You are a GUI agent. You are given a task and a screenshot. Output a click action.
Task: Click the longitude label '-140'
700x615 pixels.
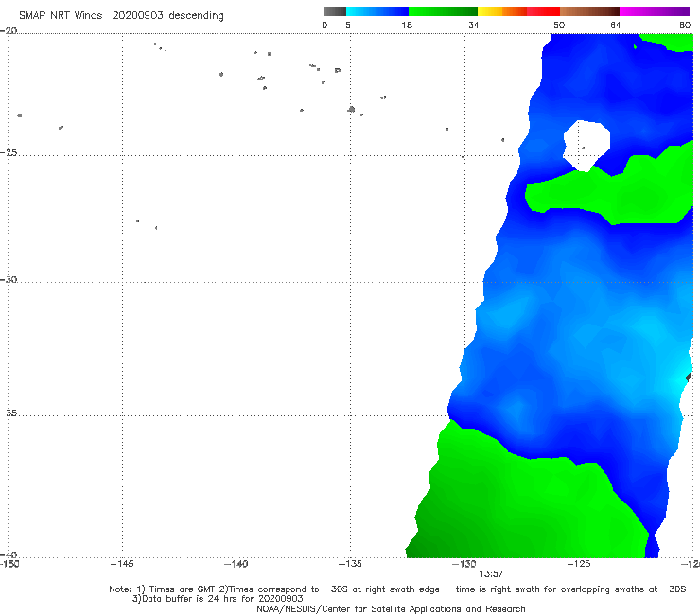[236, 564]
